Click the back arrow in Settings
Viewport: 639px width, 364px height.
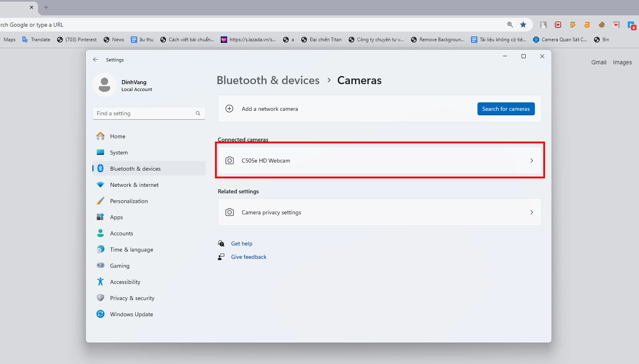pos(96,59)
